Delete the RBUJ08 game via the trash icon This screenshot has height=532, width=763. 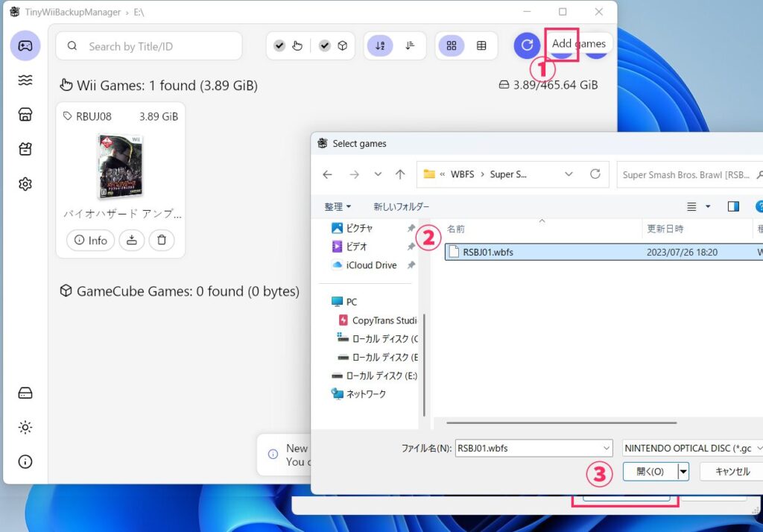[162, 241]
